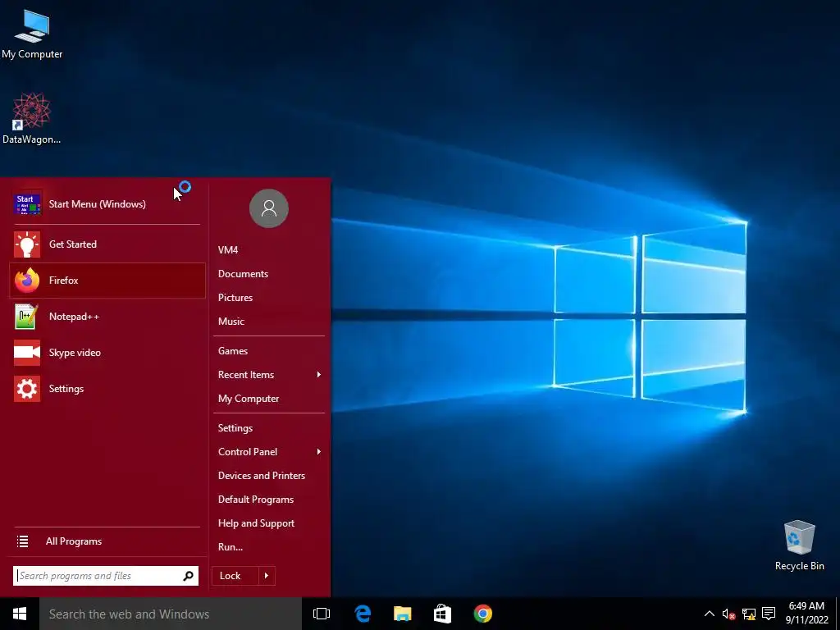This screenshot has width=840, height=630.
Task: Click the user account avatar picture
Action: (269, 208)
